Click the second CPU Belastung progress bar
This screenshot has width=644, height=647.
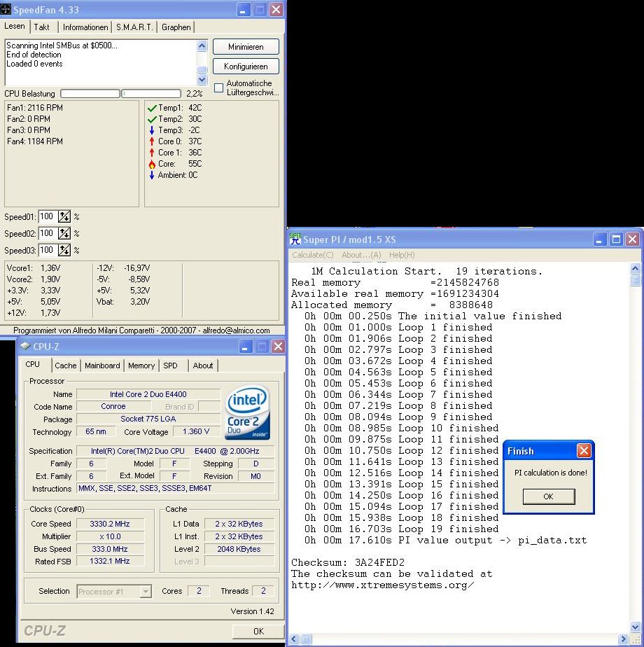[x=151, y=94]
